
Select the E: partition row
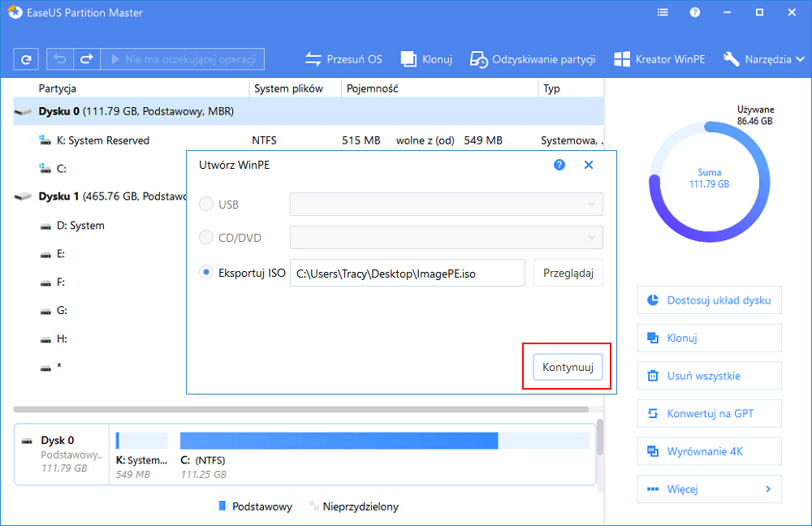[x=99, y=254]
